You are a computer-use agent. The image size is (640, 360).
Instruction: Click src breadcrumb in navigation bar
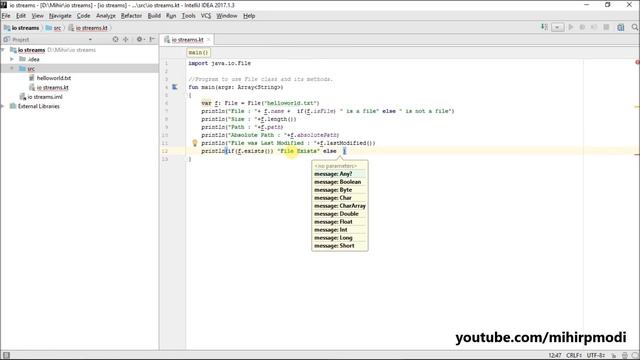coord(53,28)
